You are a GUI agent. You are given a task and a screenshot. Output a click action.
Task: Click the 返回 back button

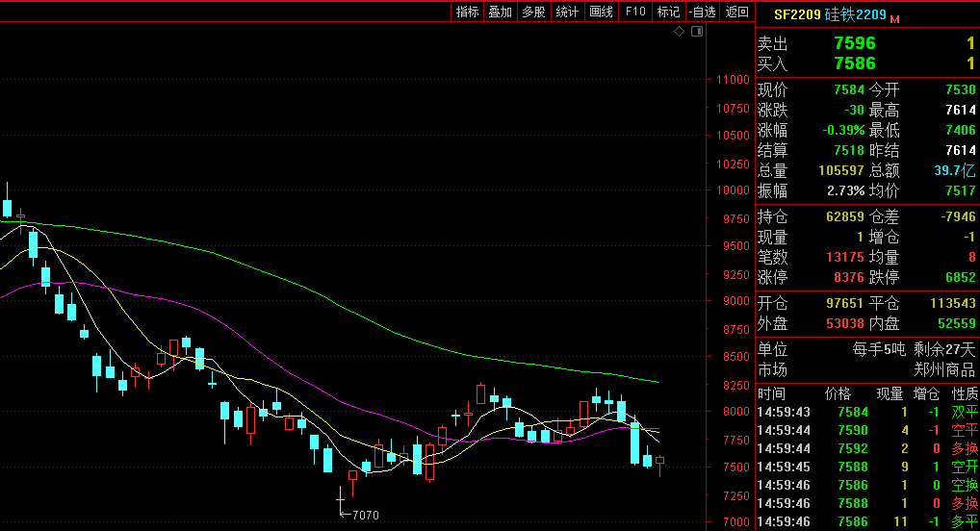click(736, 12)
